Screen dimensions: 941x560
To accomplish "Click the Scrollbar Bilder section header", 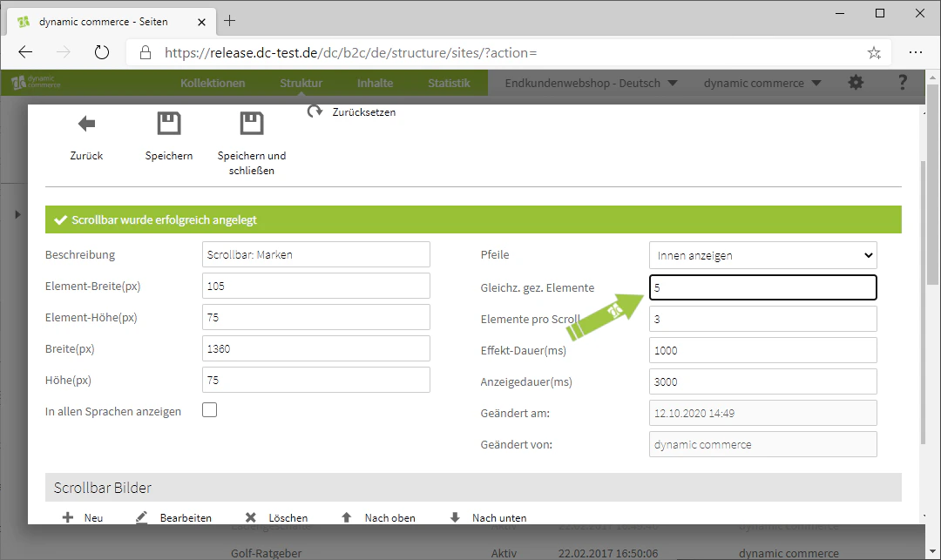I will click(x=473, y=488).
